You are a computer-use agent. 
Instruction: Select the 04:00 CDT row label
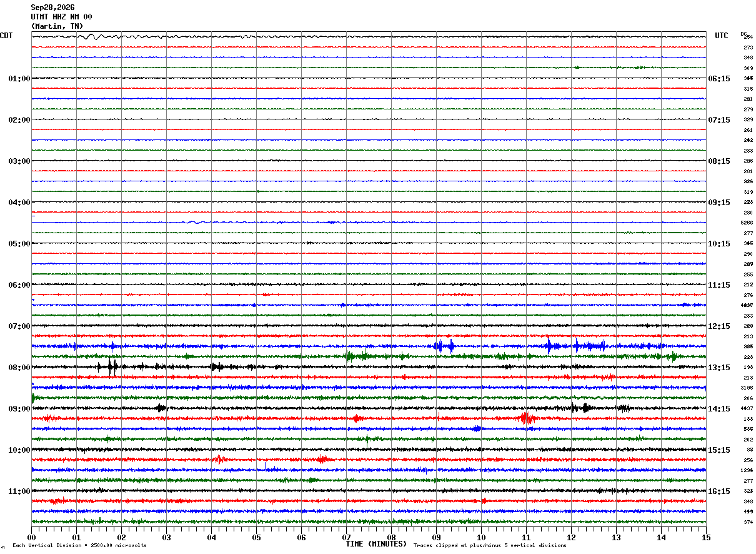(19, 203)
